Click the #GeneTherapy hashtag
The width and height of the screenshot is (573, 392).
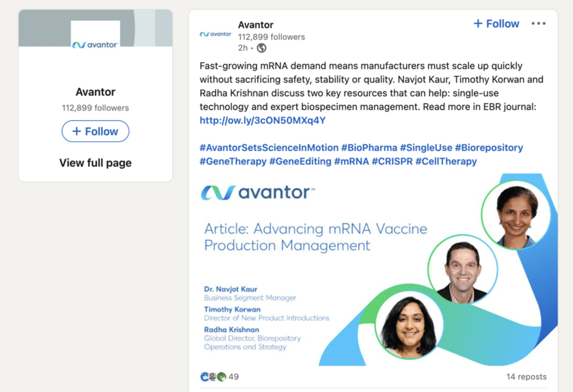pyautogui.click(x=233, y=162)
